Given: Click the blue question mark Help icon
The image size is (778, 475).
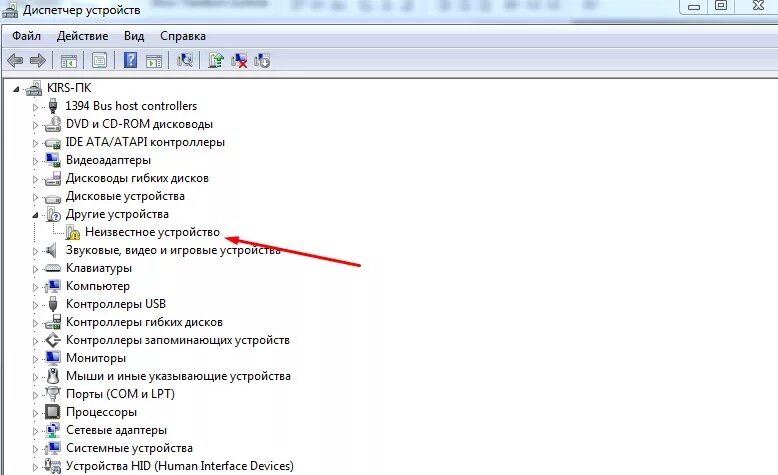Looking at the screenshot, I should [130, 60].
